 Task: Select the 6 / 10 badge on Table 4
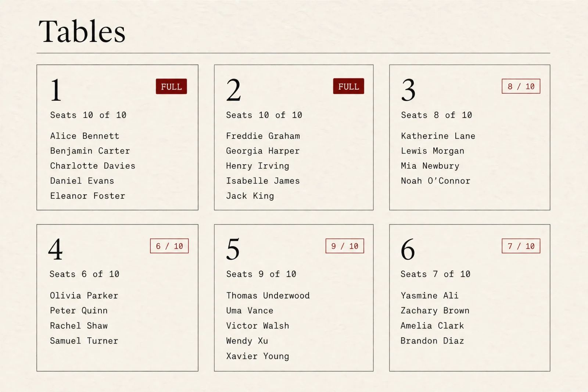169,246
